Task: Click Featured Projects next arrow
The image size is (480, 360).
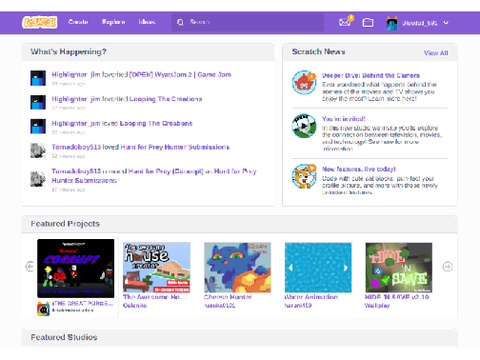Action: pos(447,267)
